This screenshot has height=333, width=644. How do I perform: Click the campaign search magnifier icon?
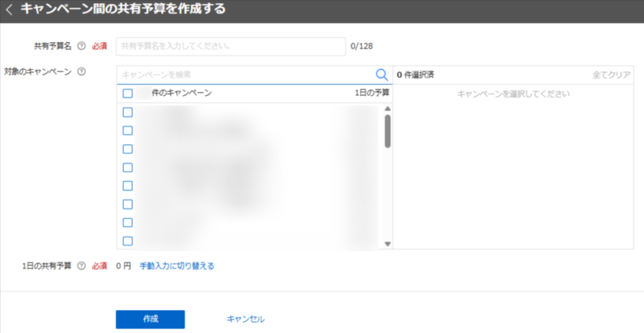pyautogui.click(x=381, y=74)
